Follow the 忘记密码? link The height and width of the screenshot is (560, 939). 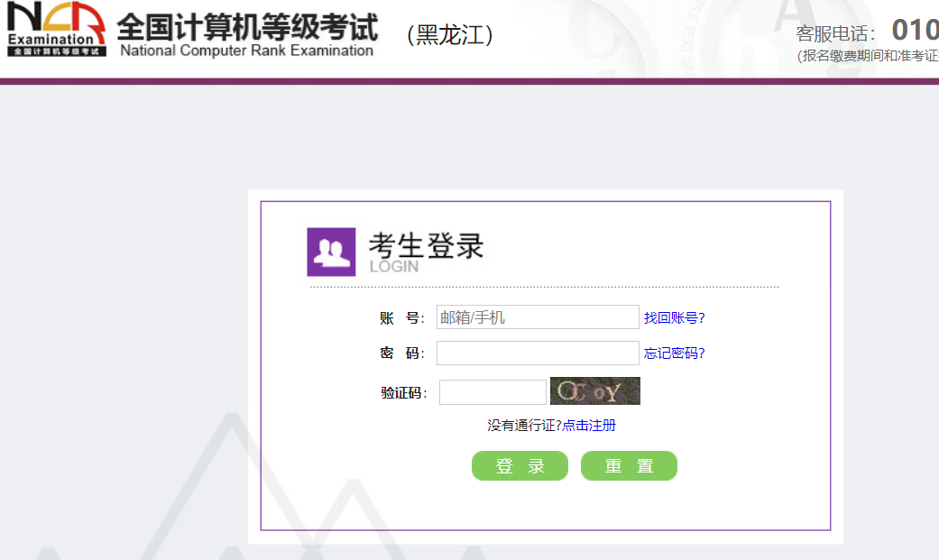click(674, 353)
